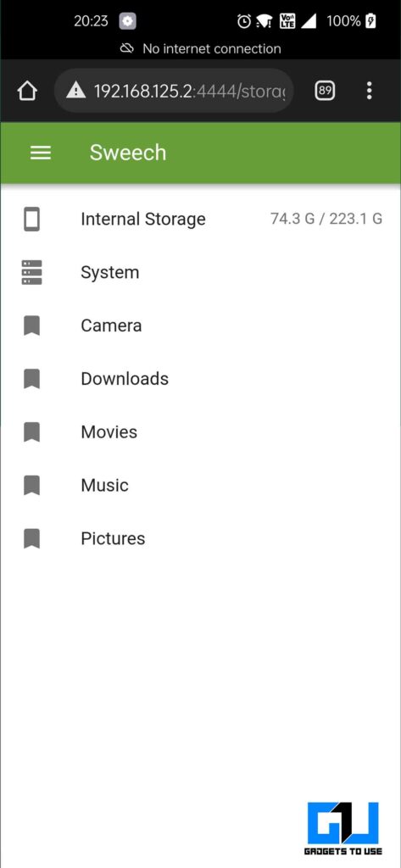The width and height of the screenshot is (401, 868).
Task: Click the Music bookmark icon
Action: pyautogui.click(x=31, y=485)
